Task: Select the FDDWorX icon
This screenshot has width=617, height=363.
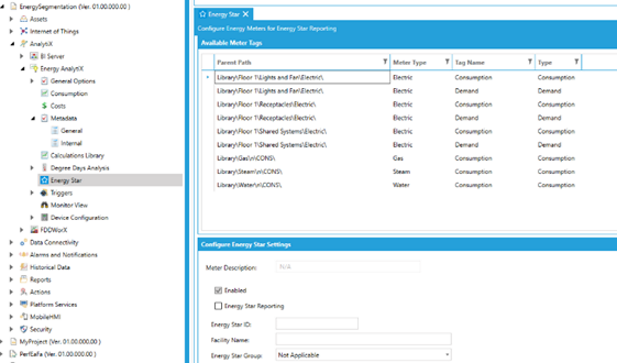Action: point(34,230)
